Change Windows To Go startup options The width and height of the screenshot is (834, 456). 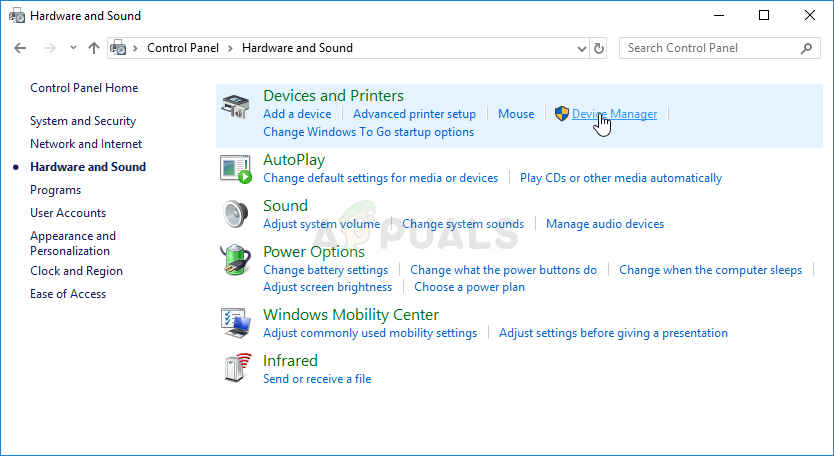coord(369,132)
